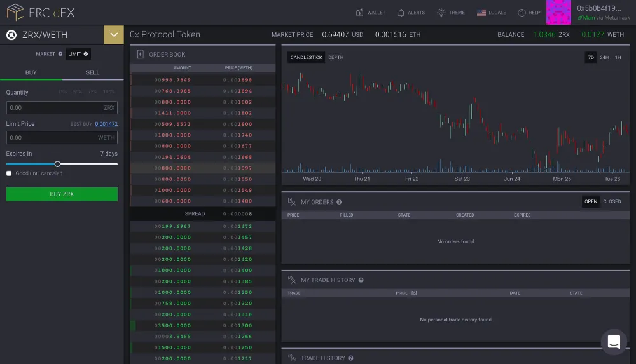This screenshot has height=364, width=636.
Task: Click the ZRX balance 1.0346
Action: tap(544, 35)
